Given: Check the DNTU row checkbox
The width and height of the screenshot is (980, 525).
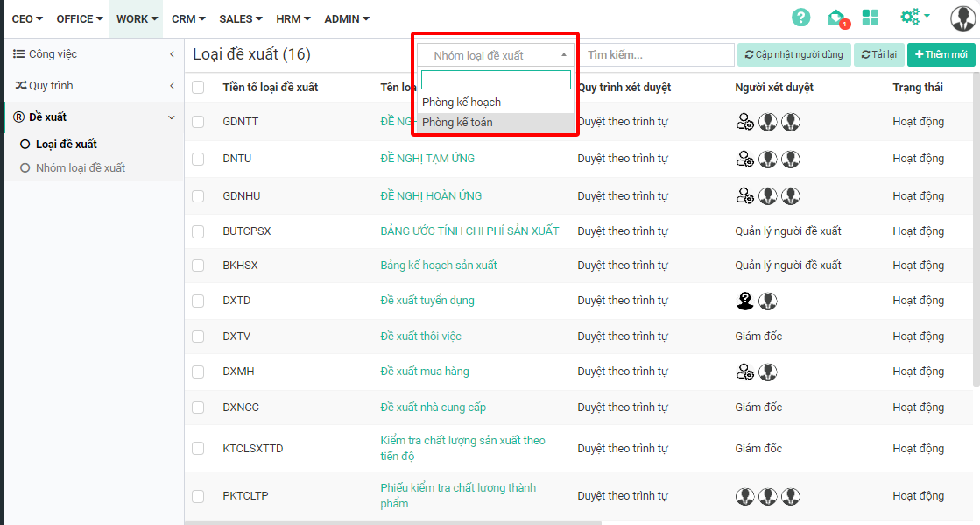Looking at the screenshot, I should coord(198,159).
